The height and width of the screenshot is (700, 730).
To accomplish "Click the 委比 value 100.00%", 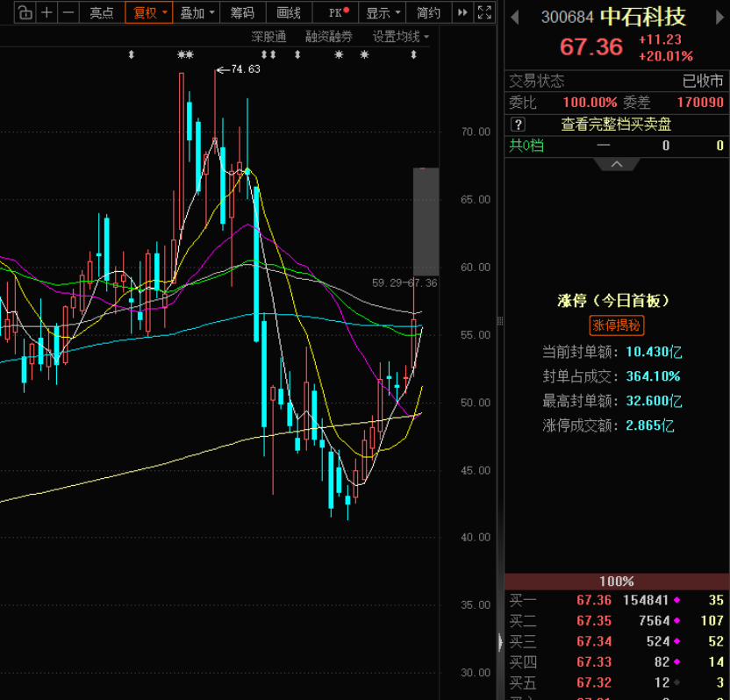I will 590,103.
